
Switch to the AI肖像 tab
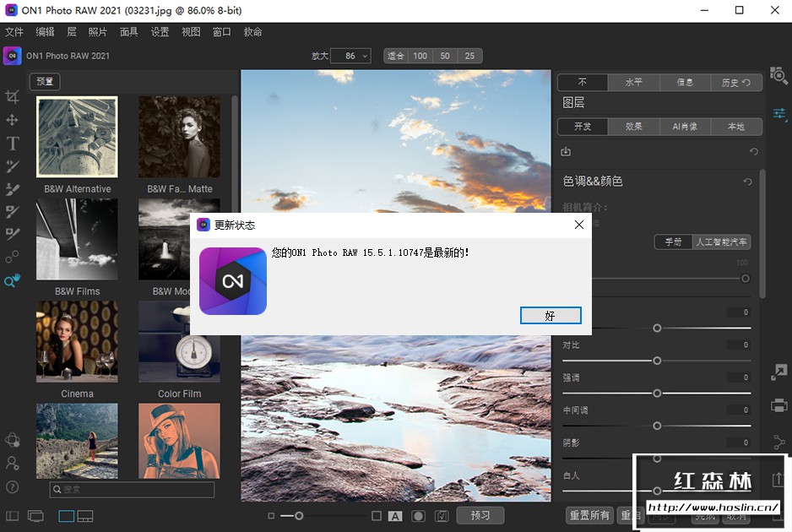pyautogui.click(x=685, y=127)
